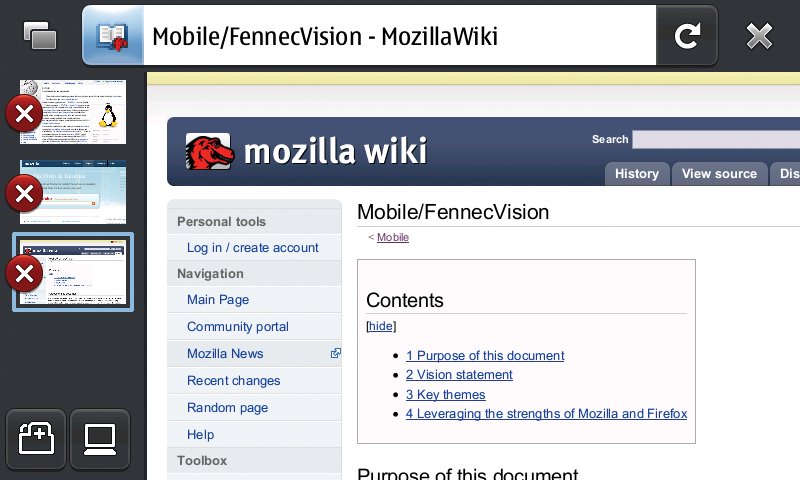Screen dimensions: 800x480
Task: Open the View source tab
Action: point(719,174)
